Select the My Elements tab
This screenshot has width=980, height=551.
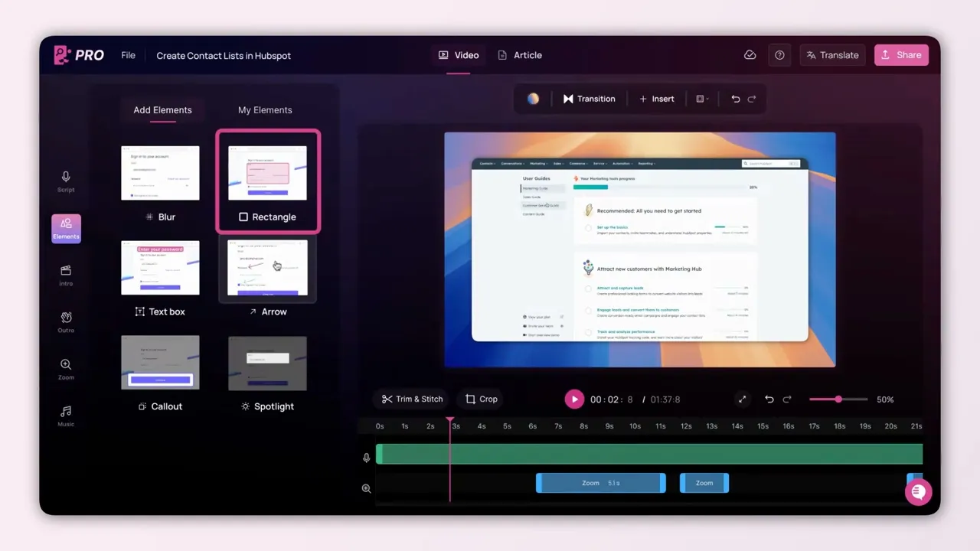[265, 109]
